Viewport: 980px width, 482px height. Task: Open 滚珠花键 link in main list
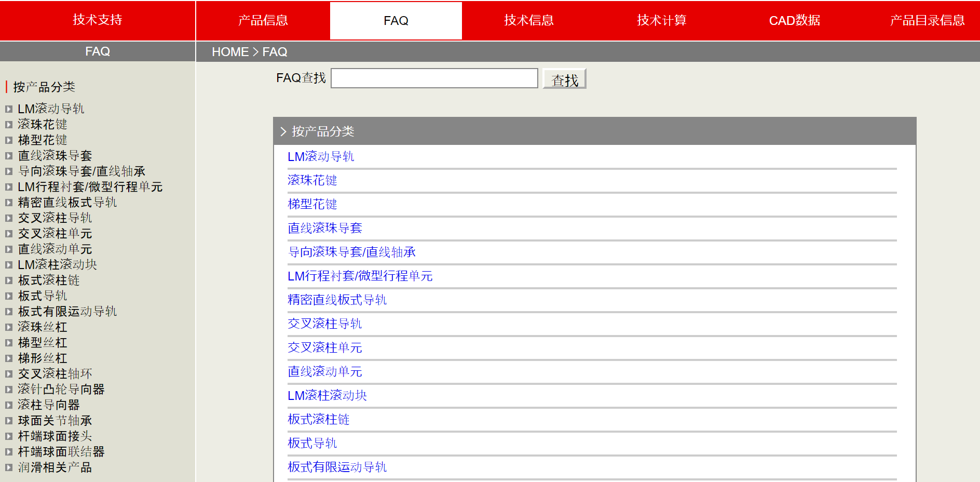[312, 180]
